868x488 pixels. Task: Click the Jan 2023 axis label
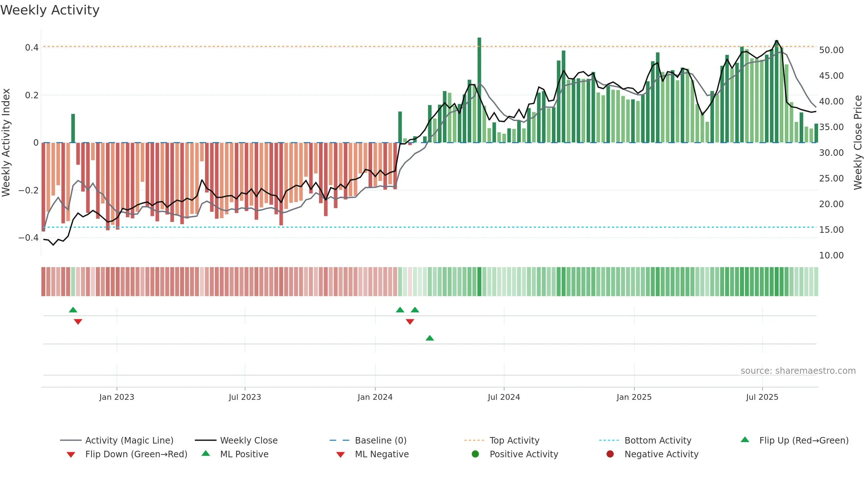tap(117, 397)
